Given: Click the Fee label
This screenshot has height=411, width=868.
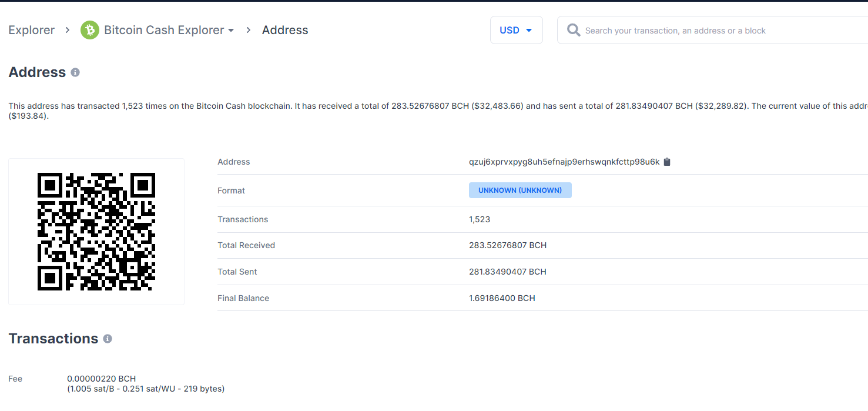Looking at the screenshot, I should 15,379.
